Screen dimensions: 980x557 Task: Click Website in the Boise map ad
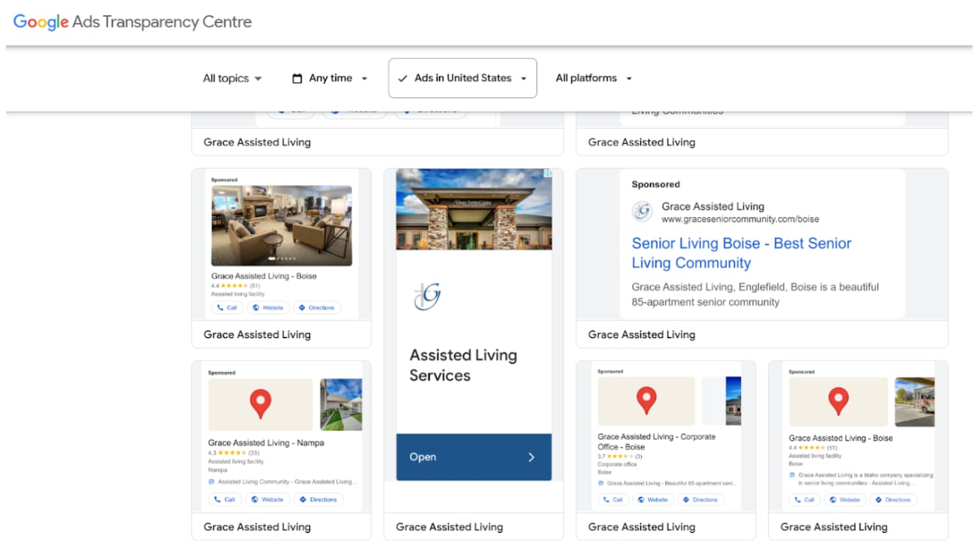pos(845,499)
